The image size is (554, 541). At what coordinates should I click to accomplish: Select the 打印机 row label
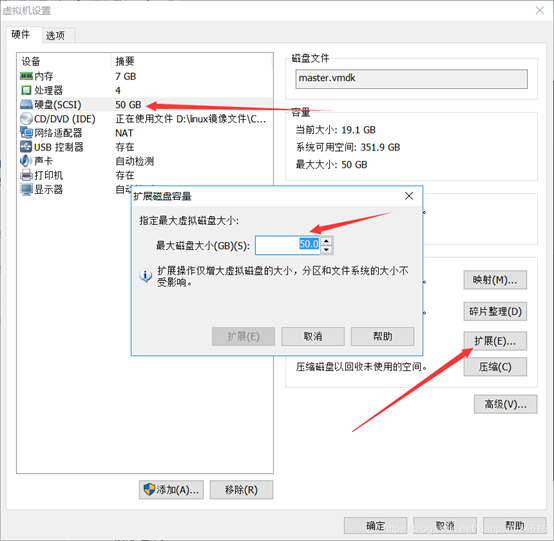49,175
